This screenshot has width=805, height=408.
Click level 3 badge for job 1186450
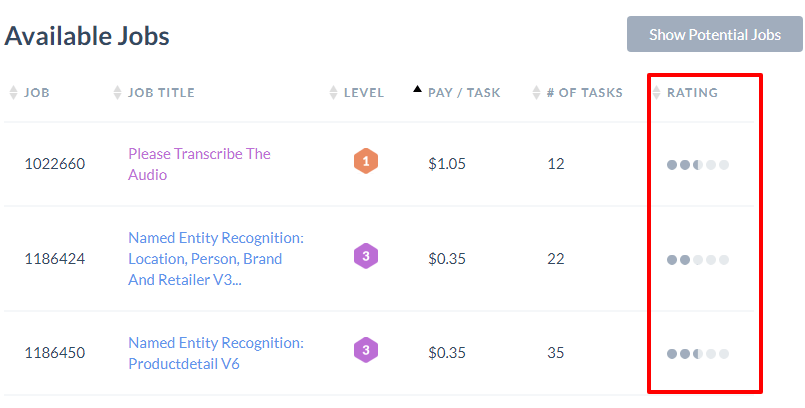point(366,350)
